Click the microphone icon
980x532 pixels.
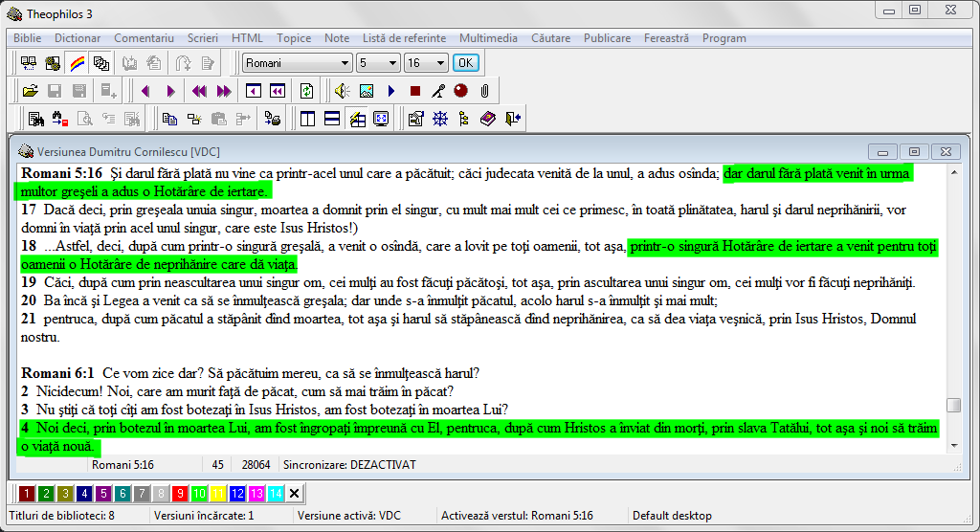click(438, 91)
